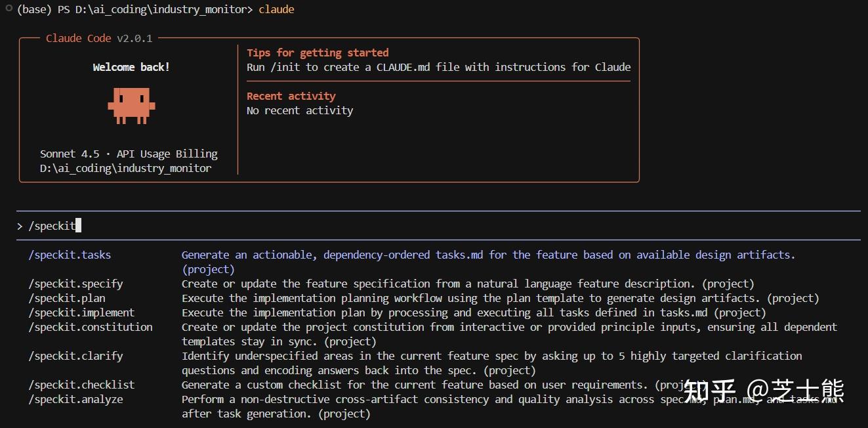Click the Tips for getting started heading
Image resolution: width=868 pixels, height=428 pixels.
coord(318,53)
